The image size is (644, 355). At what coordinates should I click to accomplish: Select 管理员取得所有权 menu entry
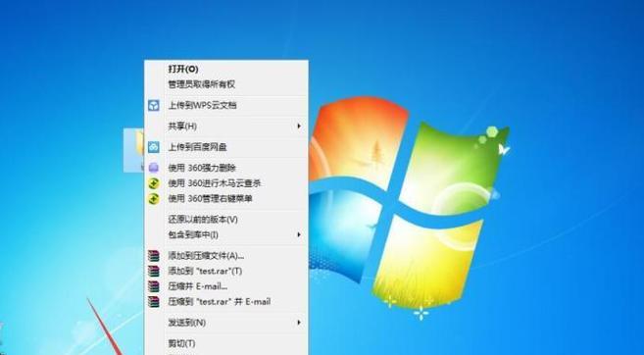pos(225,84)
